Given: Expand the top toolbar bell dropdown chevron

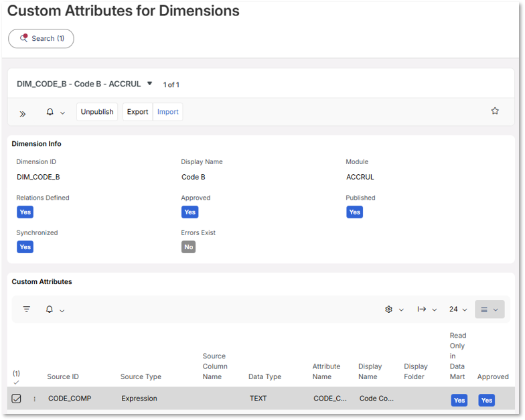Looking at the screenshot, I should point(62,113).
